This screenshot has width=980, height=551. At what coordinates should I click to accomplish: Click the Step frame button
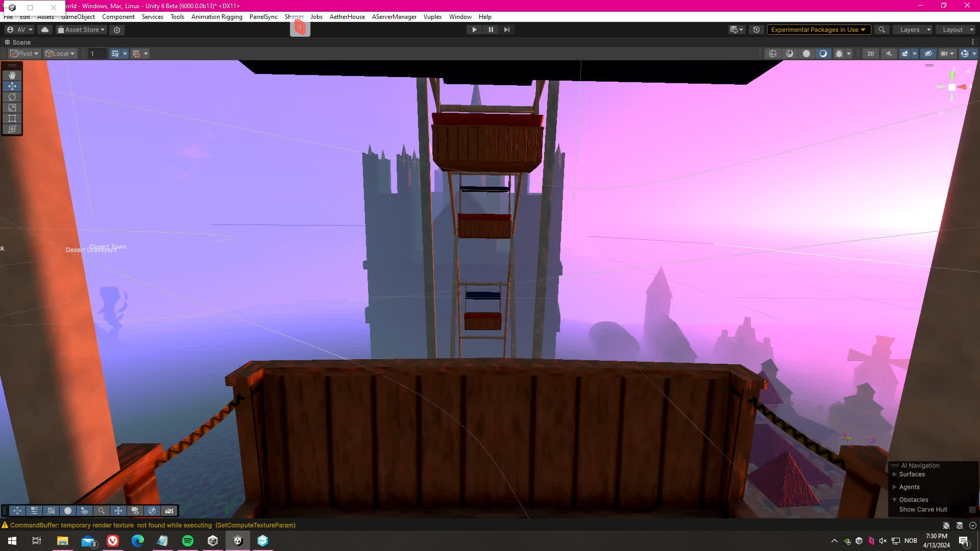(506, 30)
